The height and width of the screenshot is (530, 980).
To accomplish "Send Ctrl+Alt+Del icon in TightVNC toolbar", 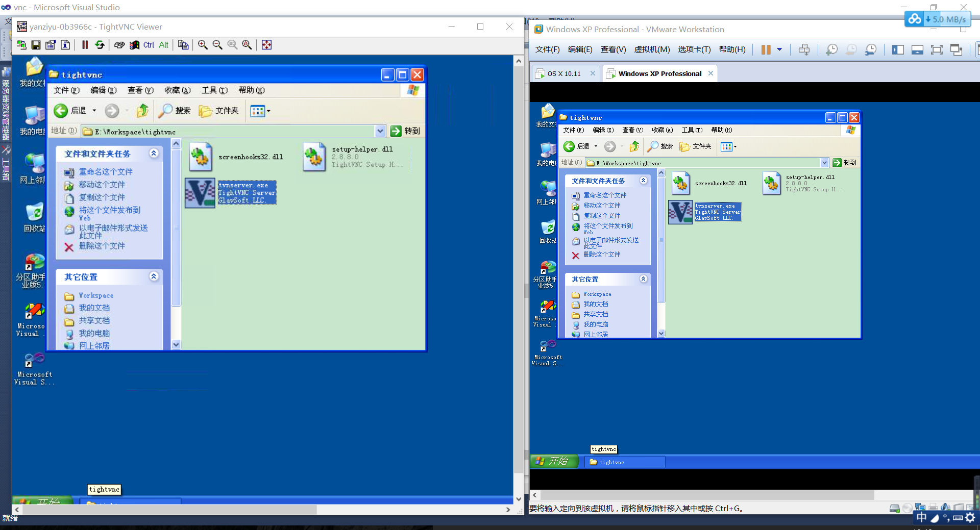I will coord(119,45).
